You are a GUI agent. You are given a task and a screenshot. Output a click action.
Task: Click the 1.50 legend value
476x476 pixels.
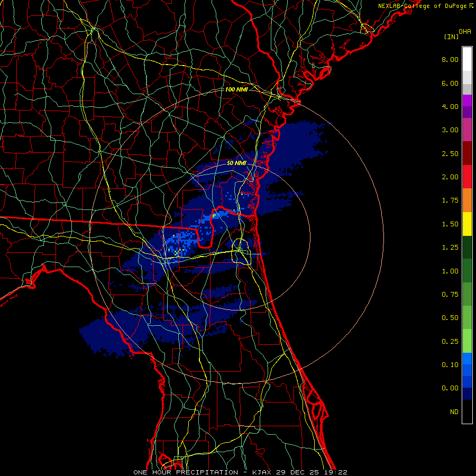coord(450,224)
